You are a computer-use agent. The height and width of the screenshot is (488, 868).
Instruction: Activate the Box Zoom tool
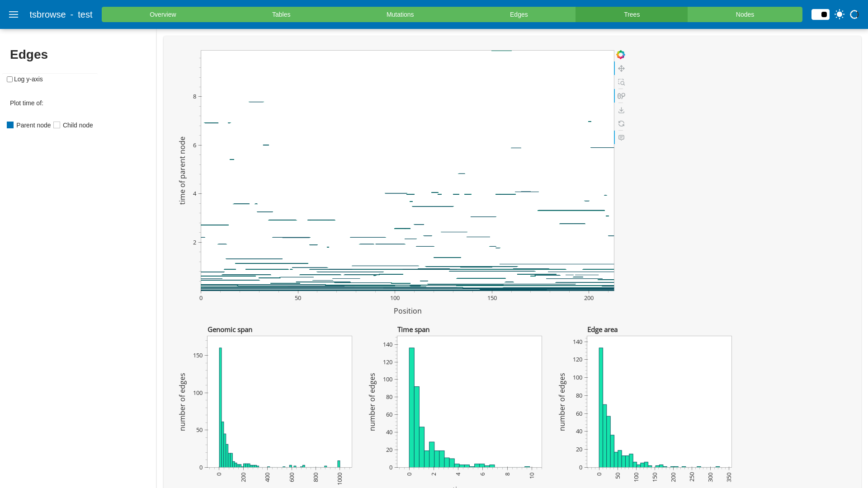tap(621, 82)
